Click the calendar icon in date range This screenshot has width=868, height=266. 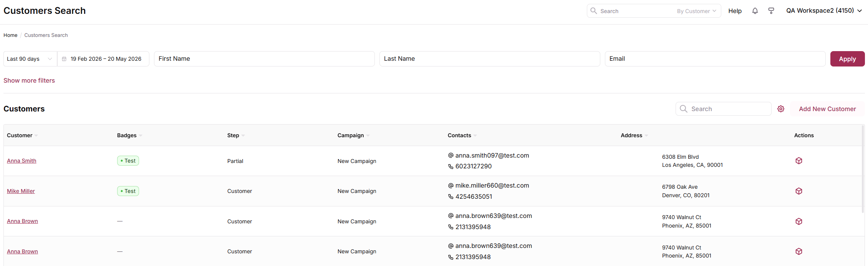[64, 59]
